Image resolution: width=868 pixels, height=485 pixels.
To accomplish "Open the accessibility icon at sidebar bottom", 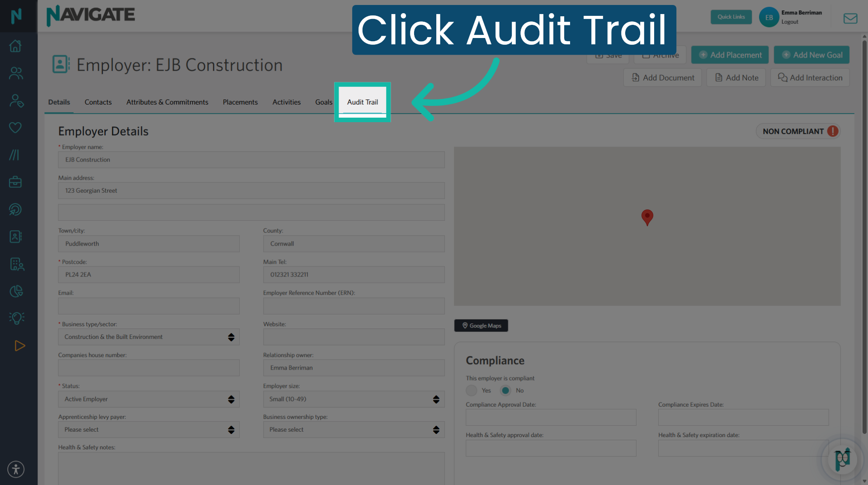I will click(x=16, y=469).
